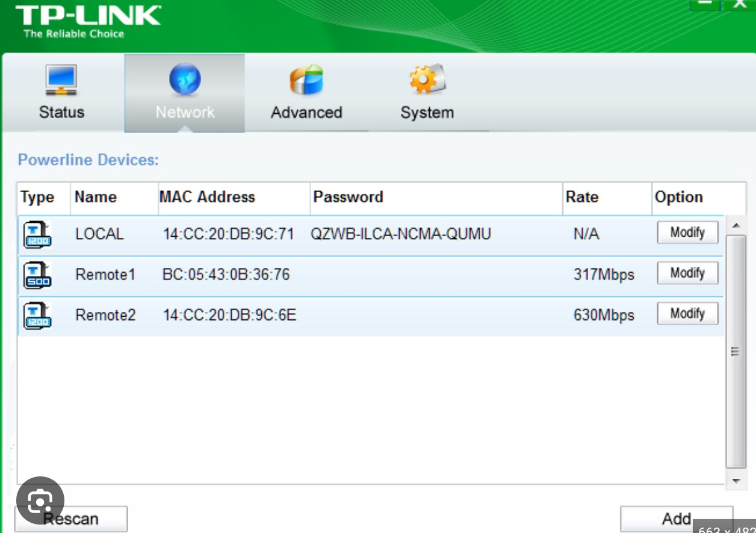Click the device list scrollbar thumb
The width and height of the screenshot is (756, 533).
(x=735, y=352)
